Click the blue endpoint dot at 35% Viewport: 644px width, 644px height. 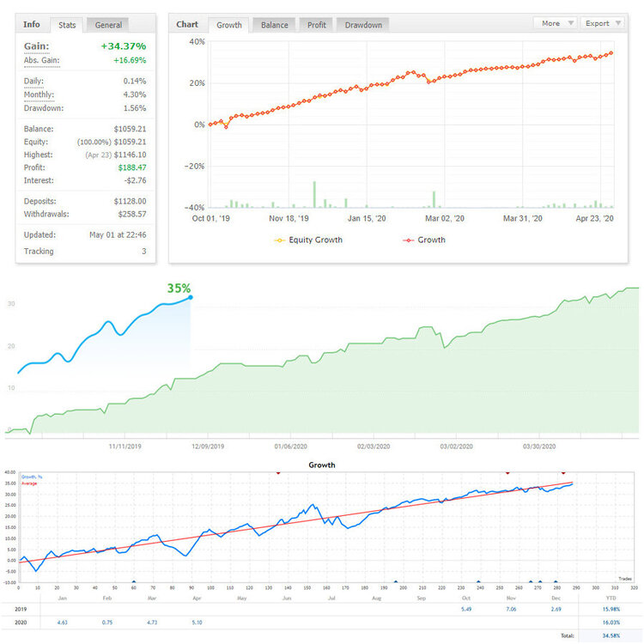pos(191,297)
